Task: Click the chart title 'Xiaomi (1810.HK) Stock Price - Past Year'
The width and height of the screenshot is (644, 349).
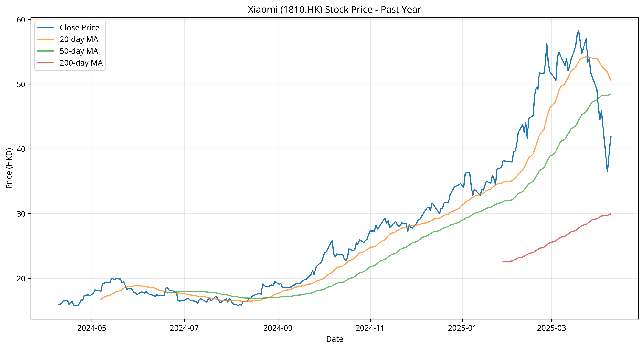Action: [334, 10]
